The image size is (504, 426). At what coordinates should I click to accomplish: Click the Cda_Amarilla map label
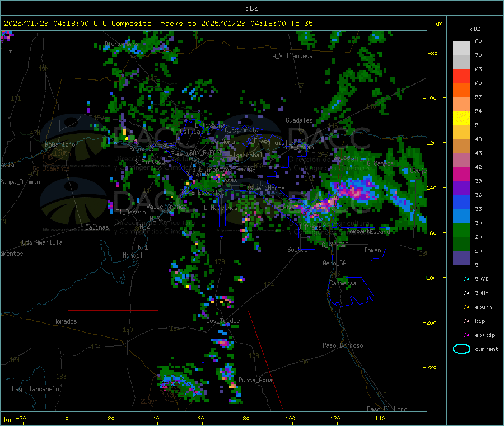pyautogui.click(x=42, y=242)
